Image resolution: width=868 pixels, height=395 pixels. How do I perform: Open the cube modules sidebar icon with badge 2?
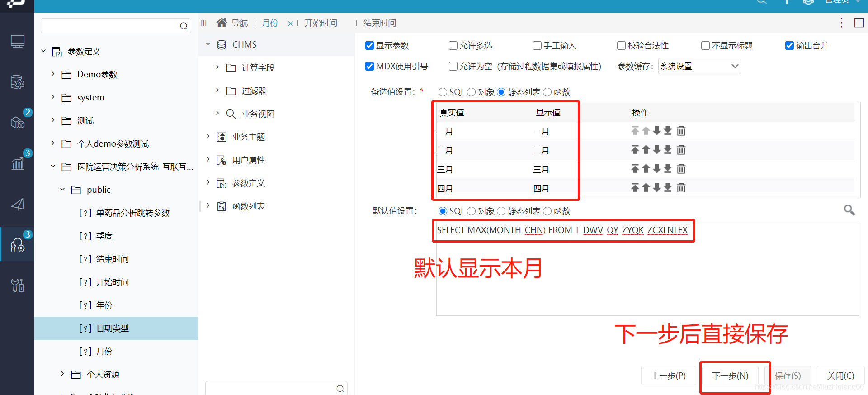[x=17, y=122]
